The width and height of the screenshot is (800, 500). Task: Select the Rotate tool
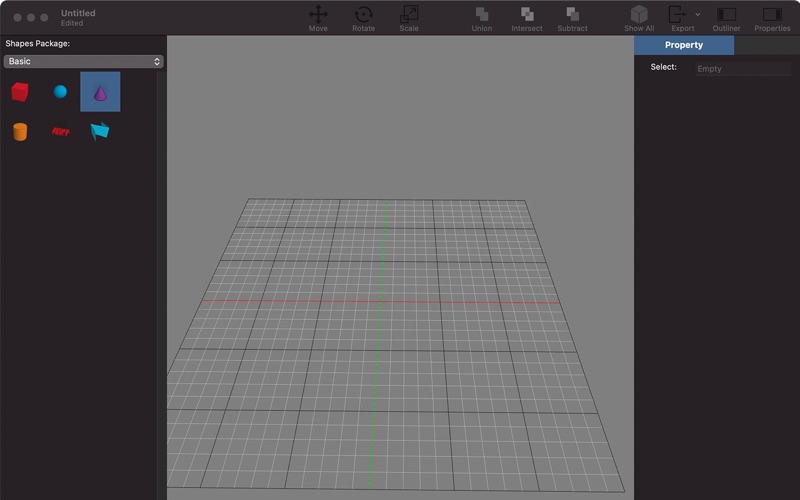click(363, 18)
